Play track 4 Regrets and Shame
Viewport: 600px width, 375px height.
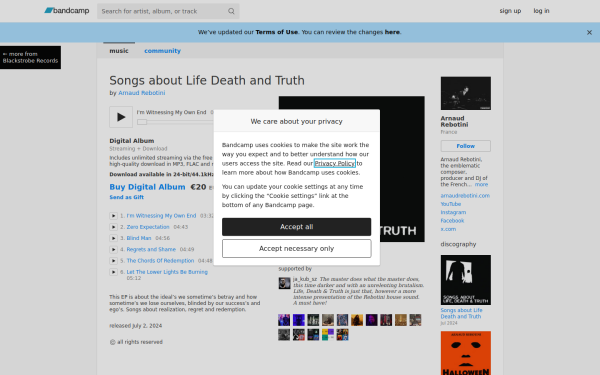(x=113, y=249)
